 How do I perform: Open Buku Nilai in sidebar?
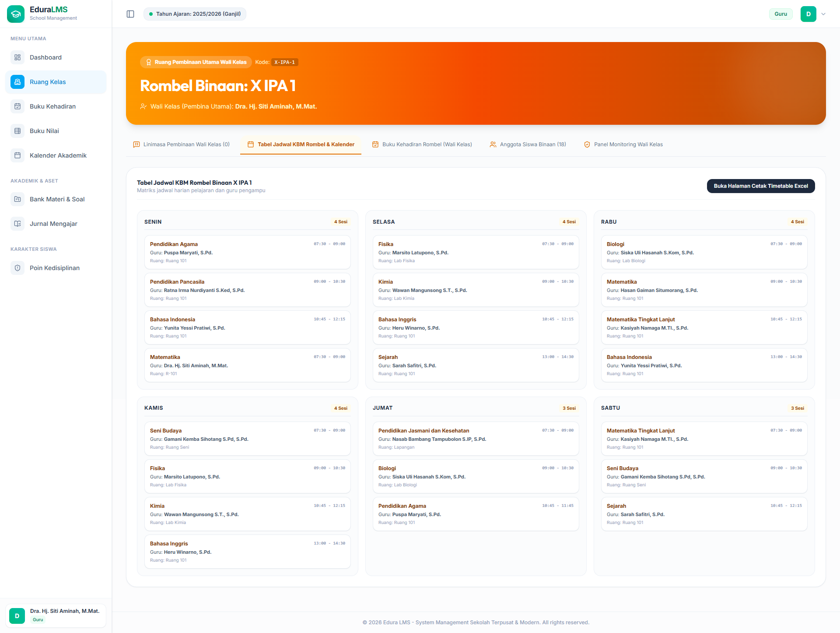coord(56,131)
